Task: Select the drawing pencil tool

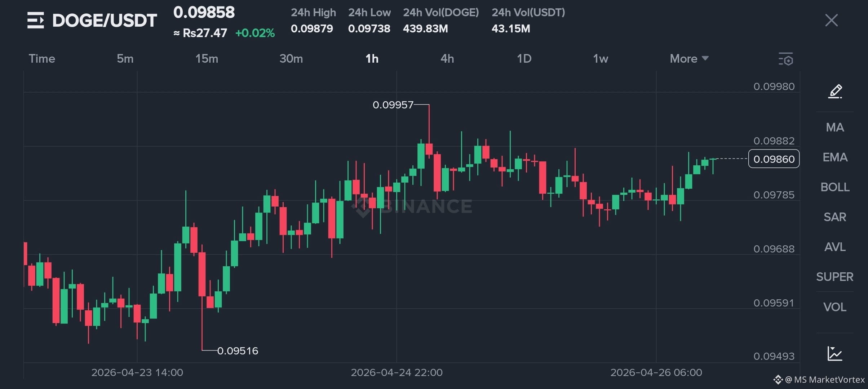Action: (x=835, y=91)
